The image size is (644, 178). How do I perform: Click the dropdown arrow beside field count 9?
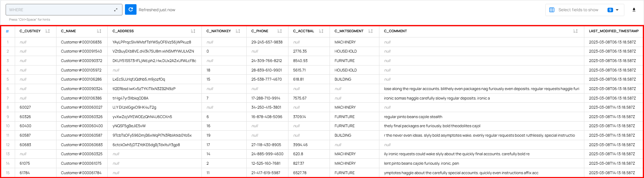click(617, 10)
